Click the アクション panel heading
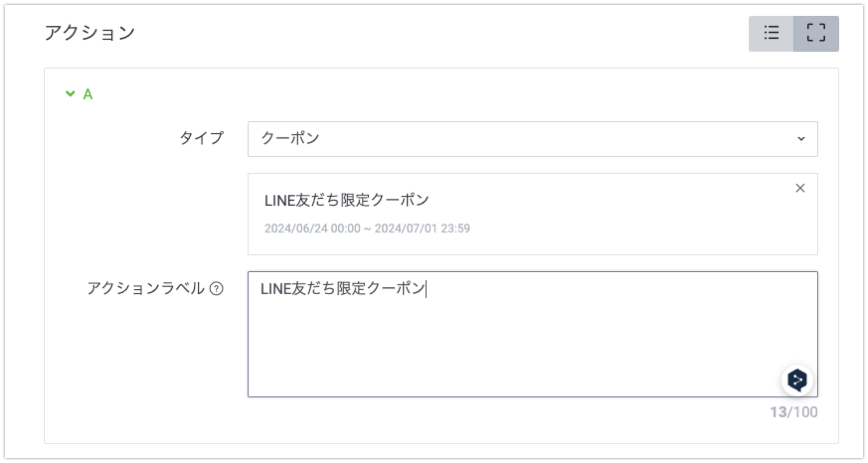 click(89, 32)
